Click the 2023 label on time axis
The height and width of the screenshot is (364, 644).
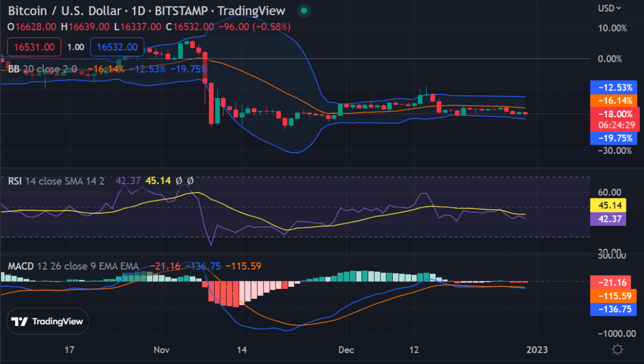(537, 350)
